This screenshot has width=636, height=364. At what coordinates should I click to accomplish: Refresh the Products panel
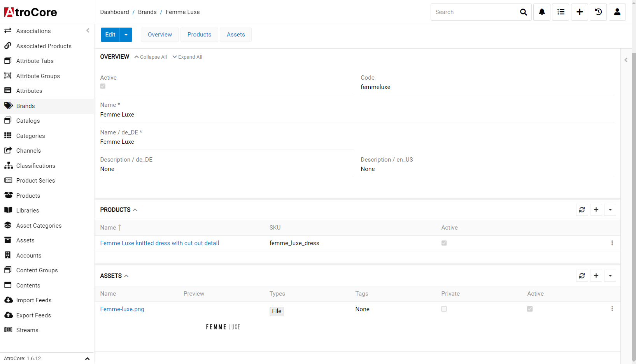click(582, 210)
